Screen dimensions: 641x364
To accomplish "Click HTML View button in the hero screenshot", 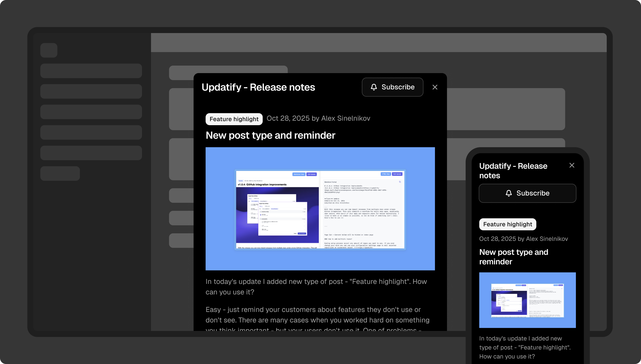I will pos(386,174).
